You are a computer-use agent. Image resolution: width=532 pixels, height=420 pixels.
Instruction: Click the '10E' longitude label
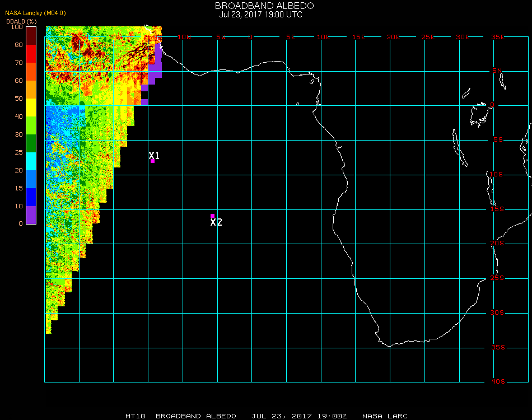click(x=323, y=37)
